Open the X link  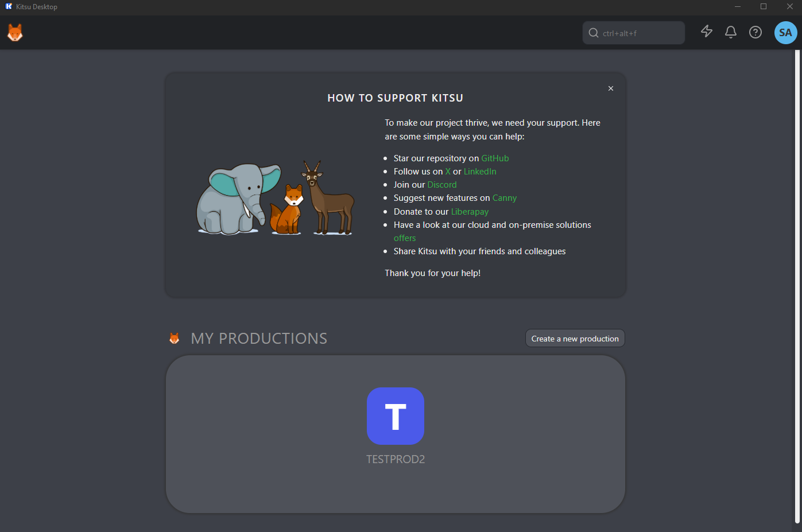[448, 172]
